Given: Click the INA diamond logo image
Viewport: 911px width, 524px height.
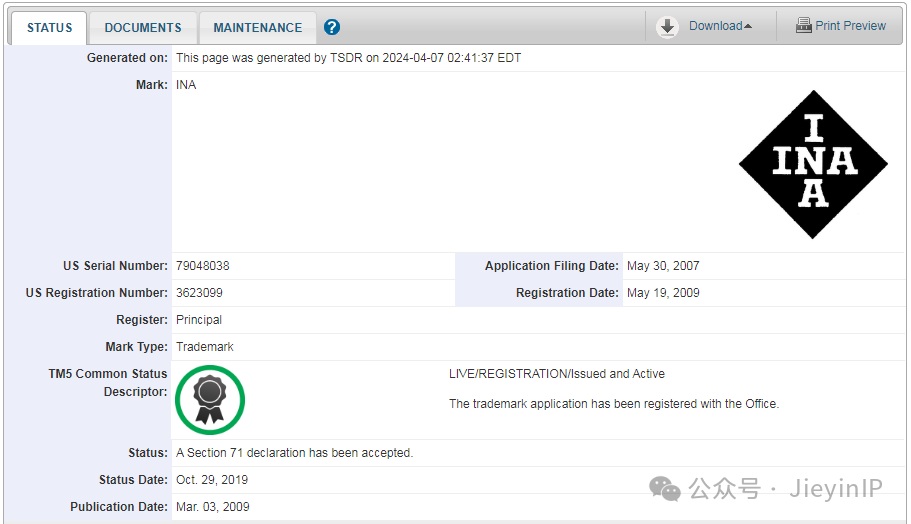Looking at the screenshot, I should coord(813,164).
